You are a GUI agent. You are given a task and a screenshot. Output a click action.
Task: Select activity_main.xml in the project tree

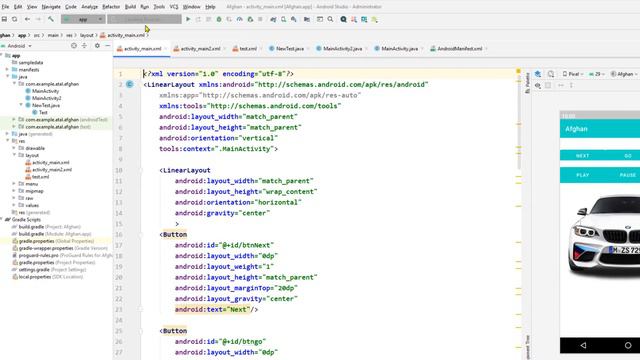coord(51,162)
